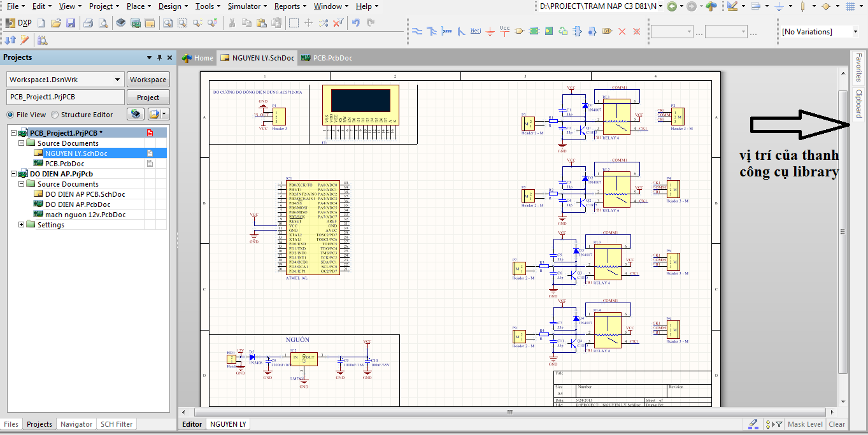Image resolution: width=868 pixels, height=435 pixels.
Task: Click the Workspace button
Action: point(148,80)
